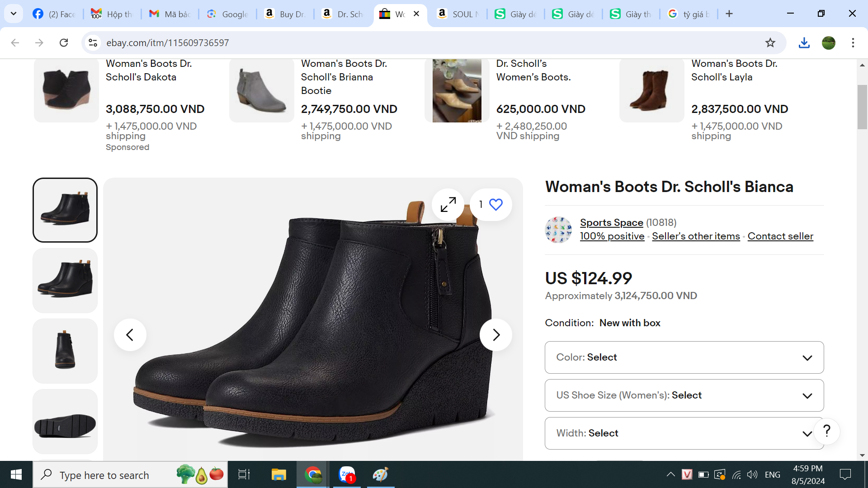
Task: Switch to the SOUL Amazon tab
Action: click(x=458, y=14)
